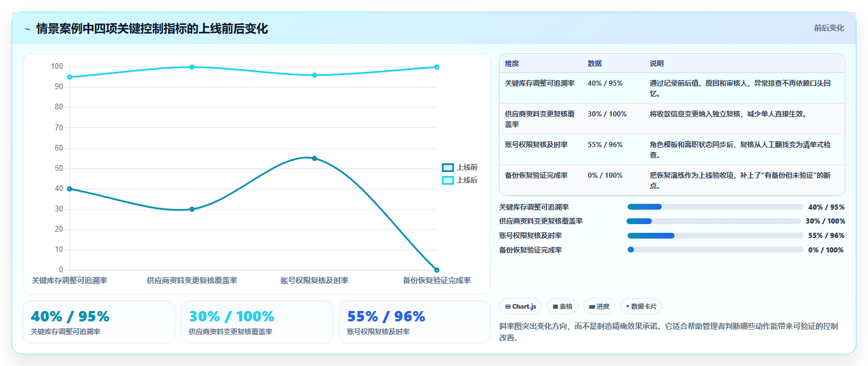Click the 数据卡片 chip
This screenshot has width=868, height=366.
641,306
